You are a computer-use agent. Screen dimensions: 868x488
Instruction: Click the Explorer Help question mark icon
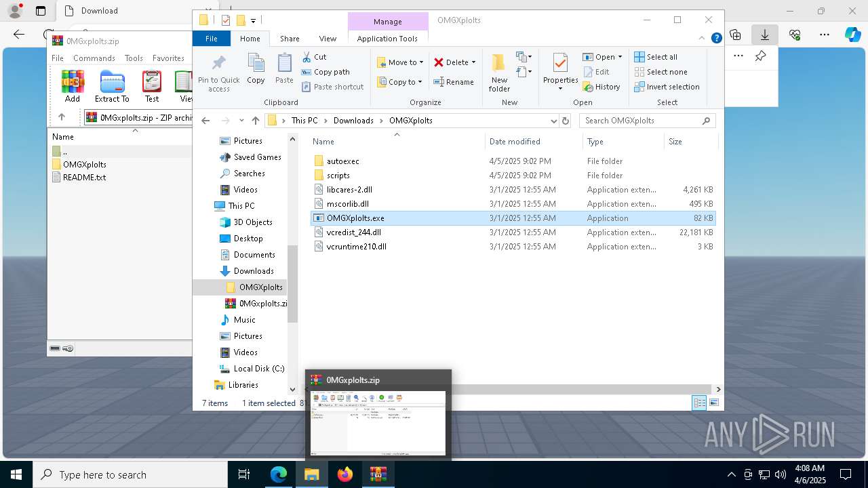tap(716, 39)
